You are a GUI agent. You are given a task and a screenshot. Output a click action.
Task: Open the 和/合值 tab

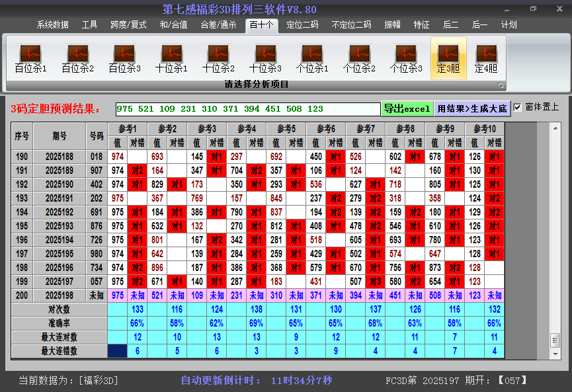(174, 25)
